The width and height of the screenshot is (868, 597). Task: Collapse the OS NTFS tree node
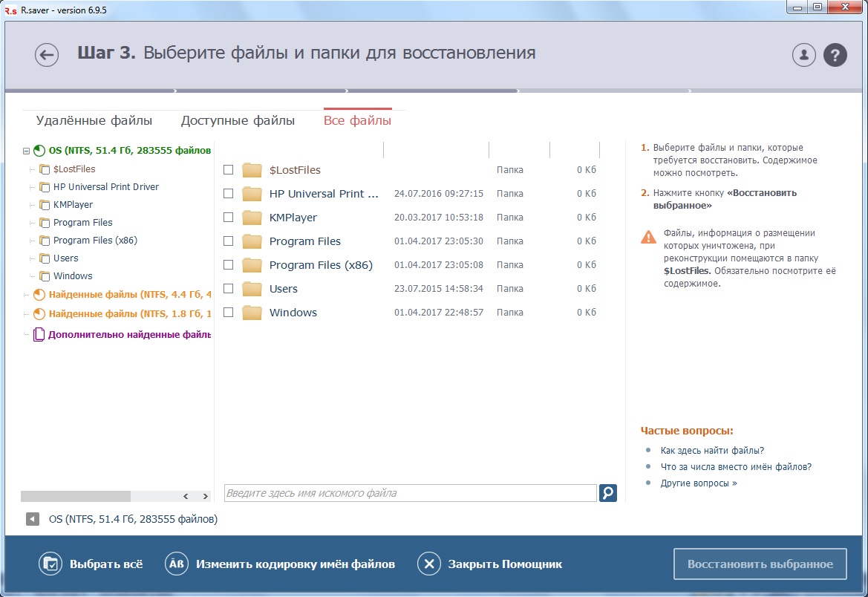26,151
